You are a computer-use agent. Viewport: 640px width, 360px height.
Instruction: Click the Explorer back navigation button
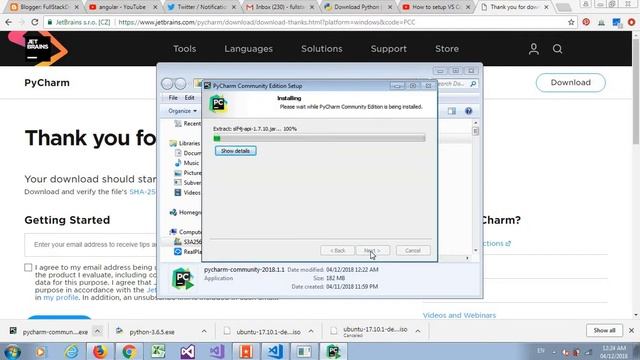click(167, 84)
